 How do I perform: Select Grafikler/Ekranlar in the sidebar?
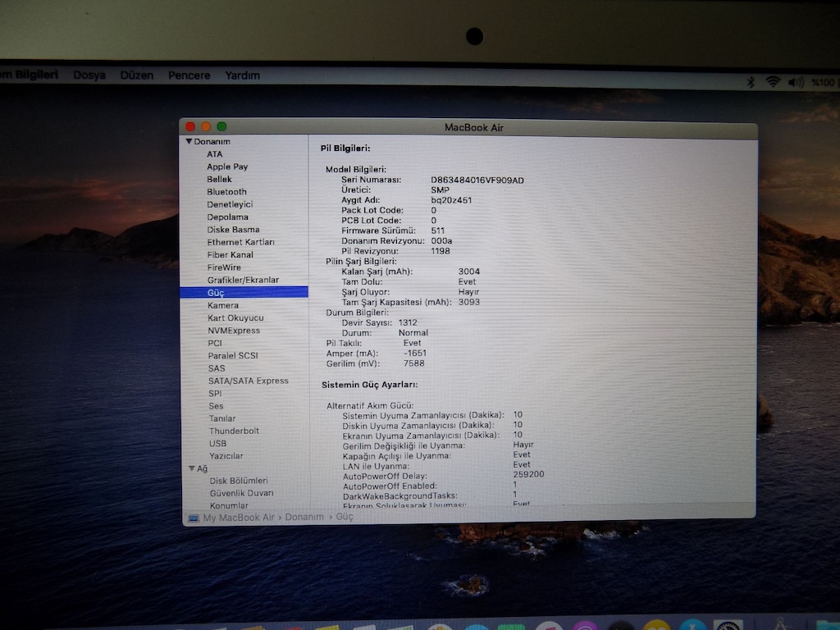pos(243,280)
